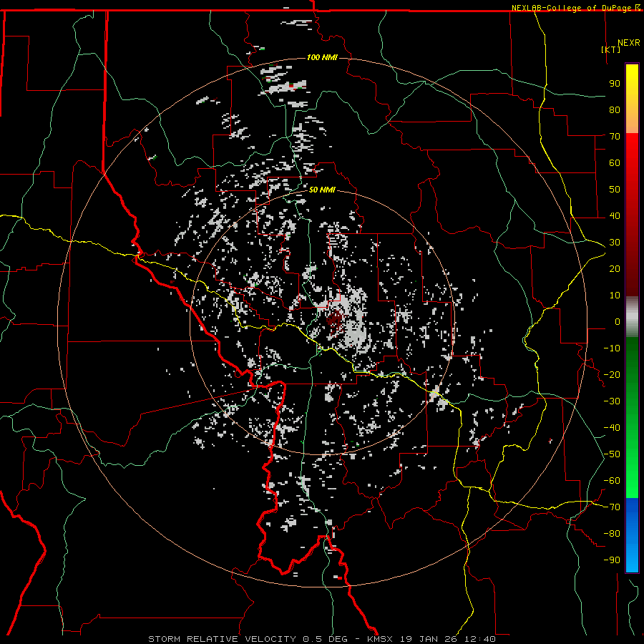Click the -60 value on velocity scale
The width and height of the screenshot is (644, 644).
click(x=612, y=481)
